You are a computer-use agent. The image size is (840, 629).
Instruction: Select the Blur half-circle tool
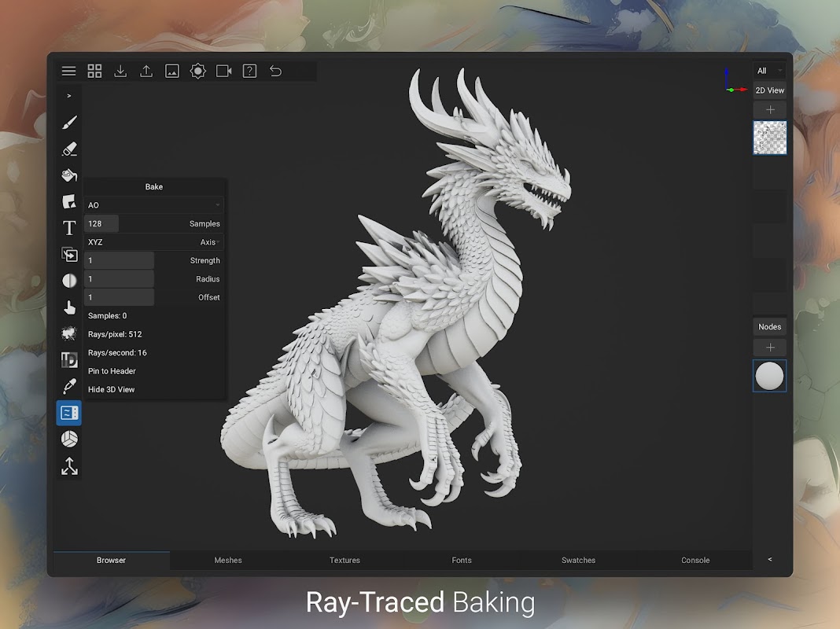[69, 281]
